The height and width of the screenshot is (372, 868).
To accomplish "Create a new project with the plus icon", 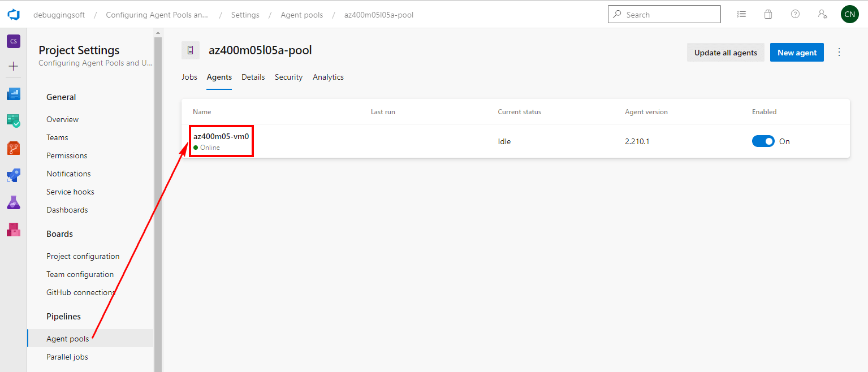I will (13, 66).
